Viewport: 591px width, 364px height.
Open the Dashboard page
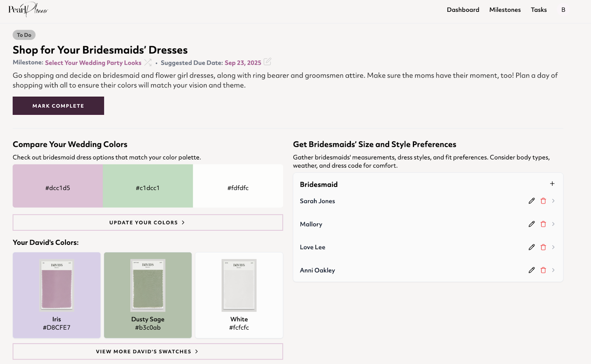463,10
